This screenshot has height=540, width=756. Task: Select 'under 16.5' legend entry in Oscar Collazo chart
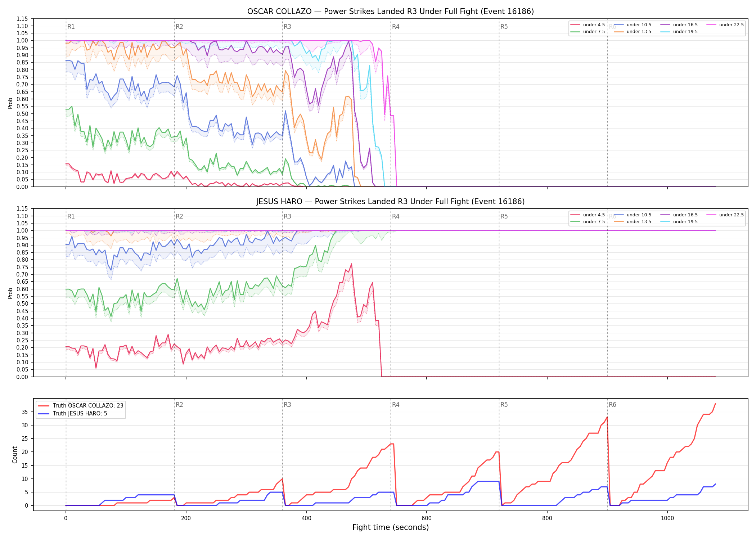[679, 25]
